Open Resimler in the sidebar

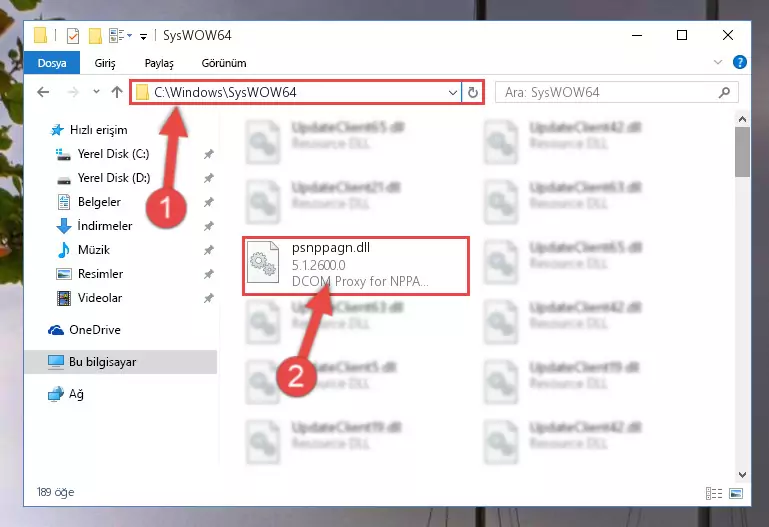pyautogui.click(x=90, y=274)
